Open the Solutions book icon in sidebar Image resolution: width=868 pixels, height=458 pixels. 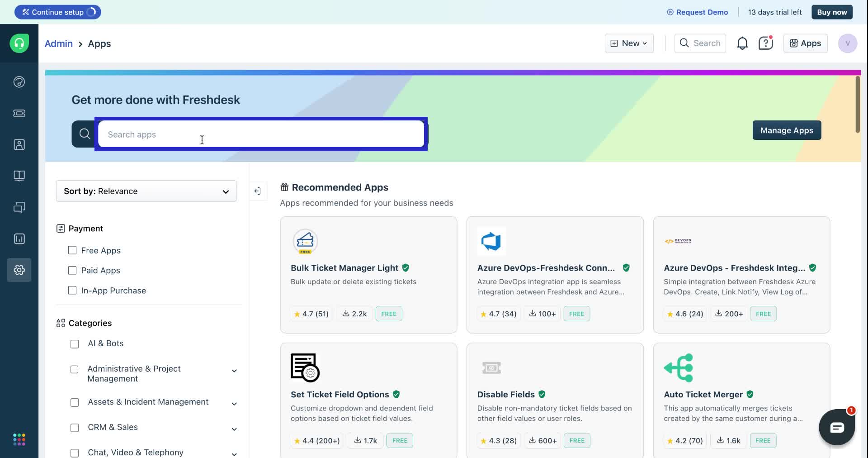19,176
